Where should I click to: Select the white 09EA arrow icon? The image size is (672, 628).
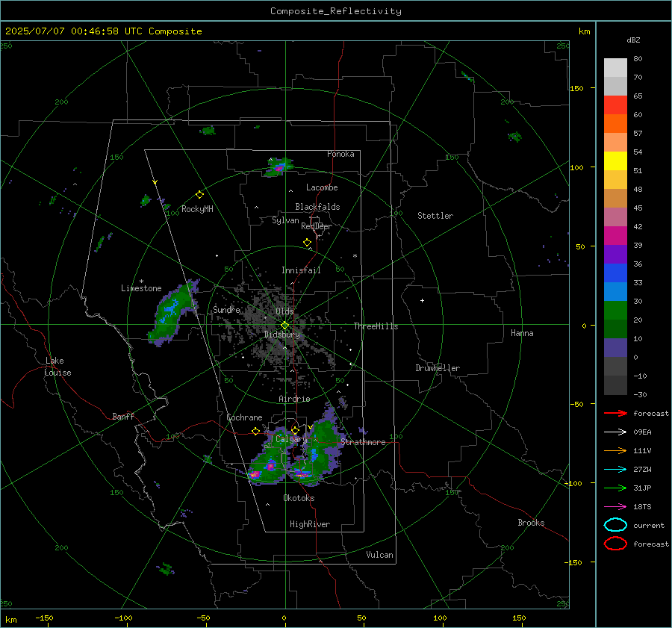615,432
